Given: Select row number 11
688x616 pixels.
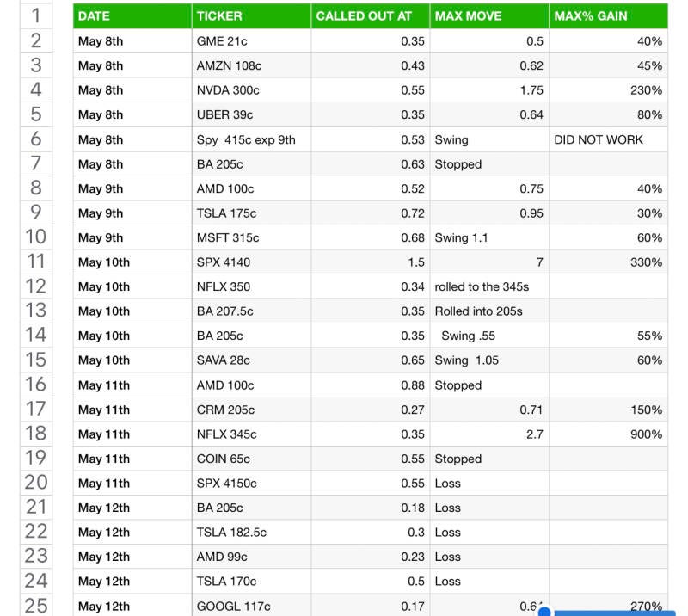Looking at the screenshot, I should [x=36, y=262].
